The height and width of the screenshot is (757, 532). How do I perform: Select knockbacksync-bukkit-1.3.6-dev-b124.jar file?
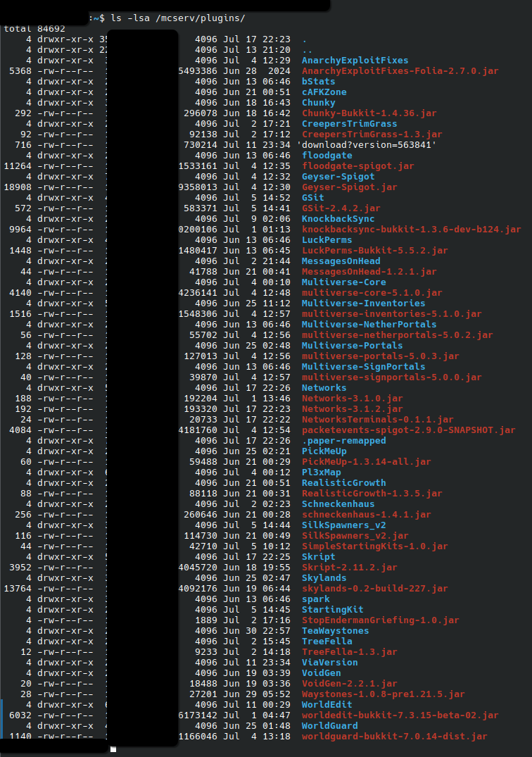point(412,230)
